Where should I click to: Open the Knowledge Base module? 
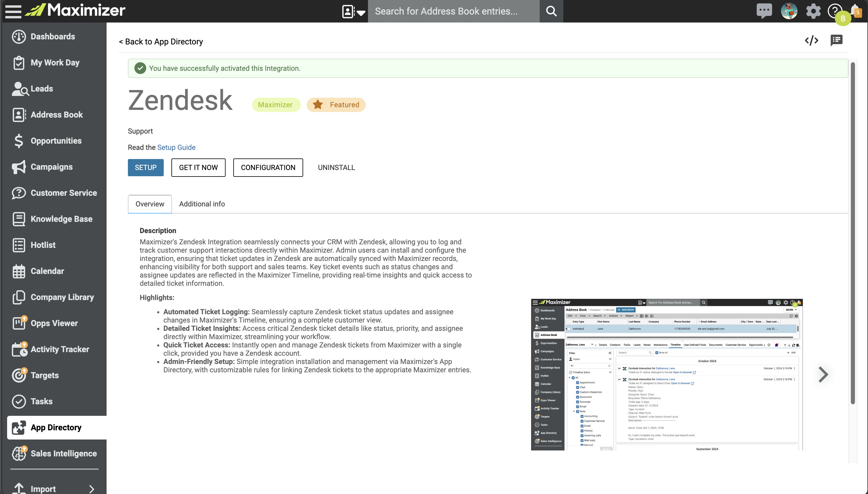pos(57,219)
